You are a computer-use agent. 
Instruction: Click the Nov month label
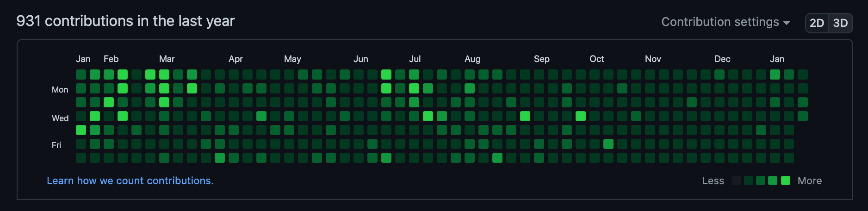point(653,59)
